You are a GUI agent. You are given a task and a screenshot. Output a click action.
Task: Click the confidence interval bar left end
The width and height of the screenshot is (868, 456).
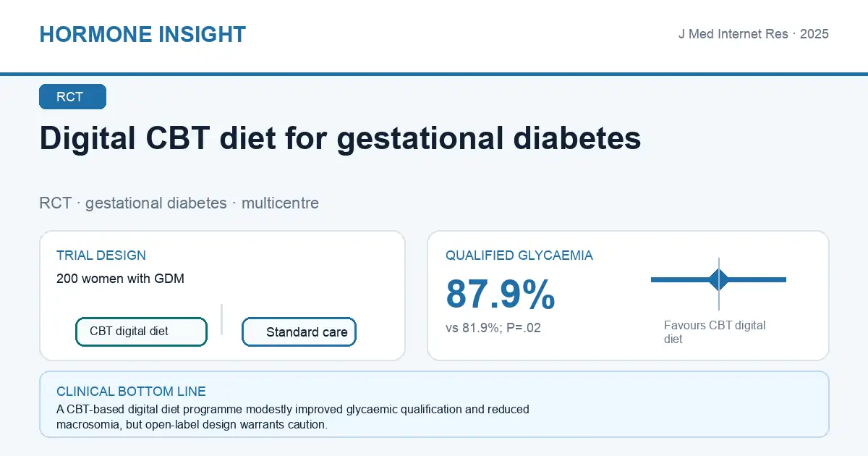(x=654, y=279)
